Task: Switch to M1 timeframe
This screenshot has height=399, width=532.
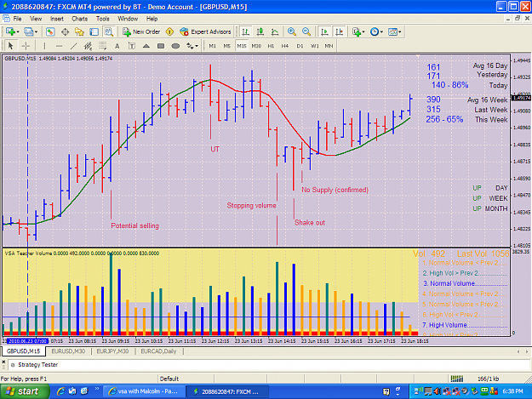Action: point(213,46)
